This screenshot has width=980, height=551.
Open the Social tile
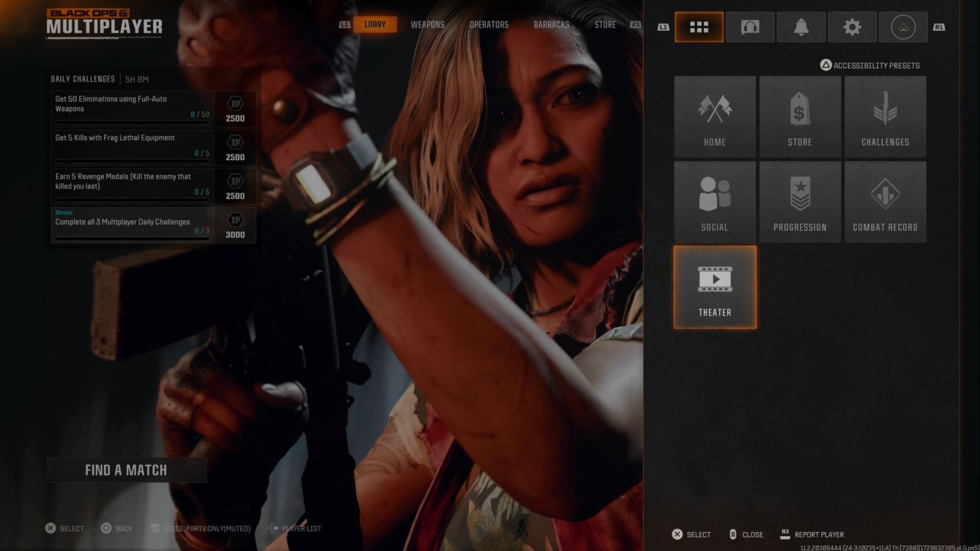click(715, 202)
